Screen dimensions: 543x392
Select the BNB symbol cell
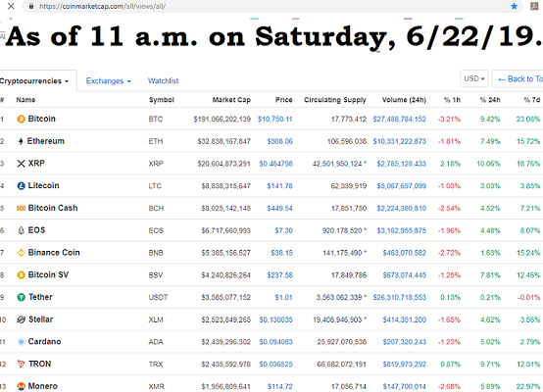coord(156,253)
